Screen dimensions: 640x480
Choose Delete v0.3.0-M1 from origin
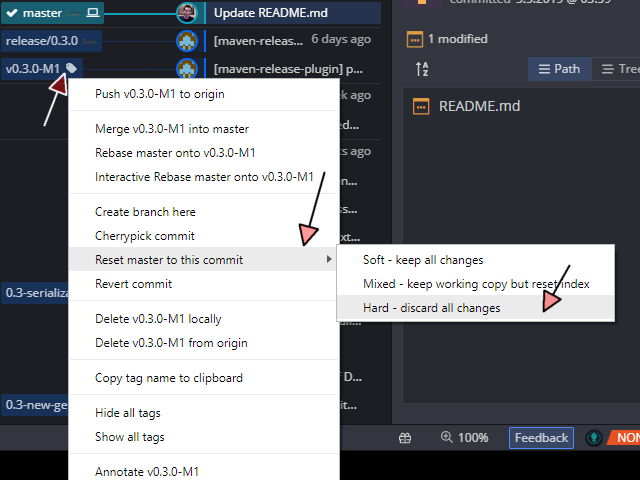coord(204,343)
